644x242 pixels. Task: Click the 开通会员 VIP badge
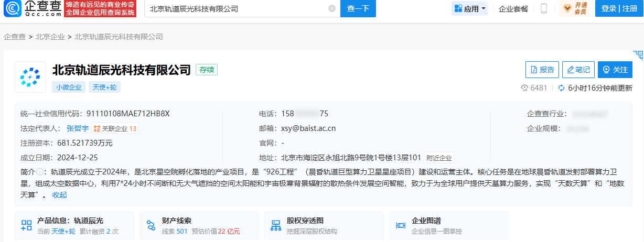[575, 8]
